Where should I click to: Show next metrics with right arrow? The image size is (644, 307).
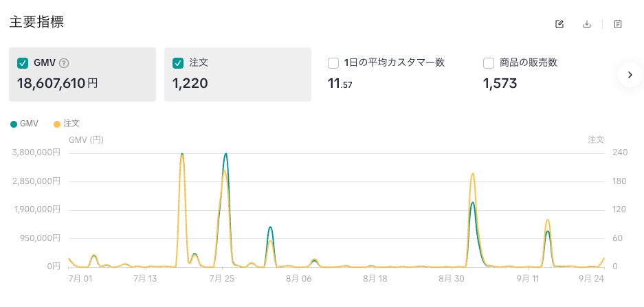(x=630, y=75)
